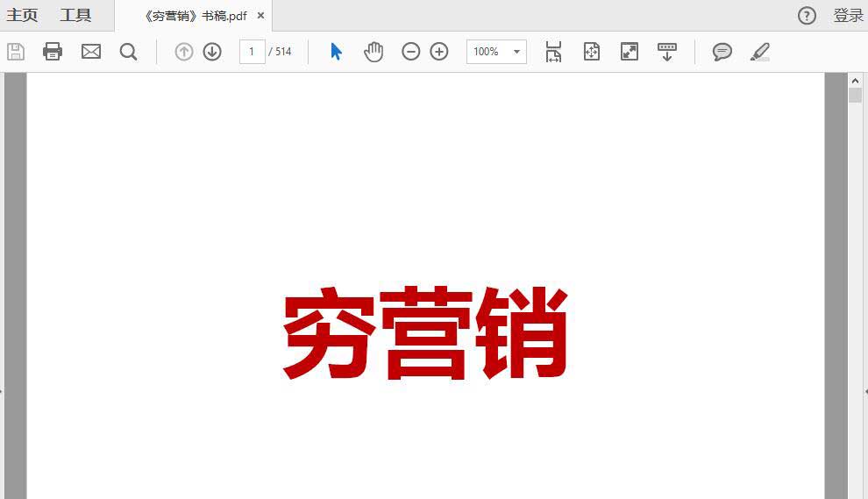
Task: Go to next page arrow
Action: coord(212,52)
